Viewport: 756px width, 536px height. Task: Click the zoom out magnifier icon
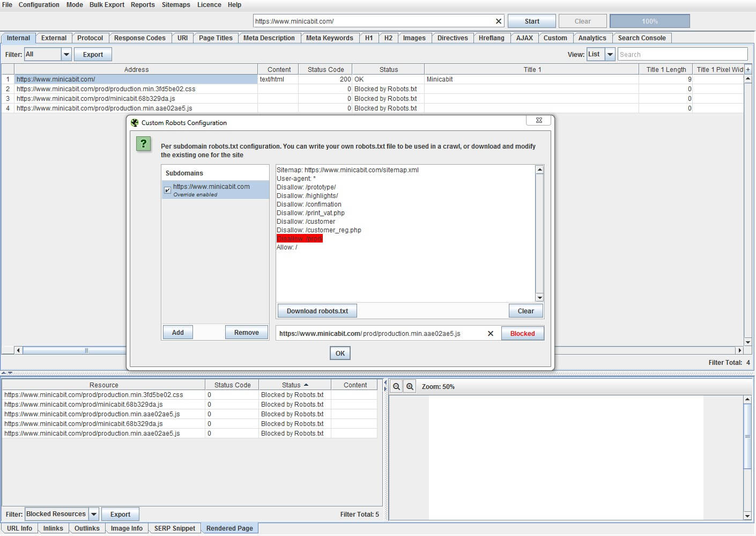(x=396, y=386)
